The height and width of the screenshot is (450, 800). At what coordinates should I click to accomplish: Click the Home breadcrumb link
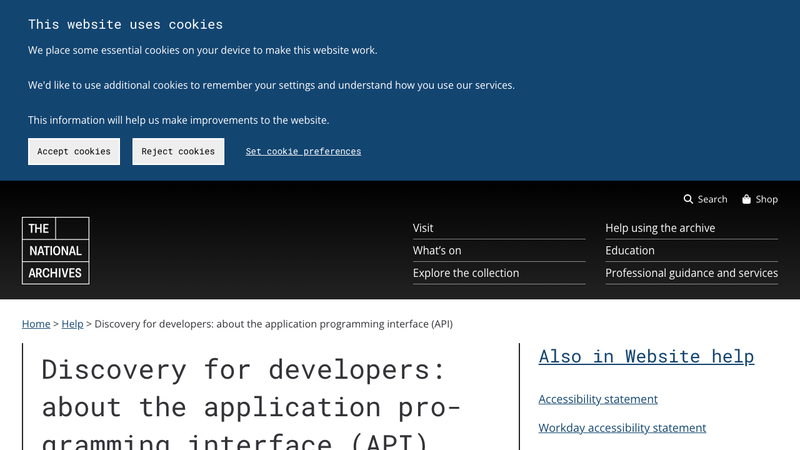(x=36, y=324)
